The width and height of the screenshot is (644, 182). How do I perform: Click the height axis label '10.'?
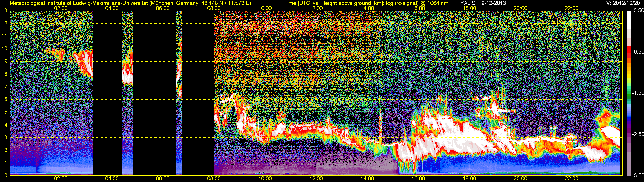(5, 49)
